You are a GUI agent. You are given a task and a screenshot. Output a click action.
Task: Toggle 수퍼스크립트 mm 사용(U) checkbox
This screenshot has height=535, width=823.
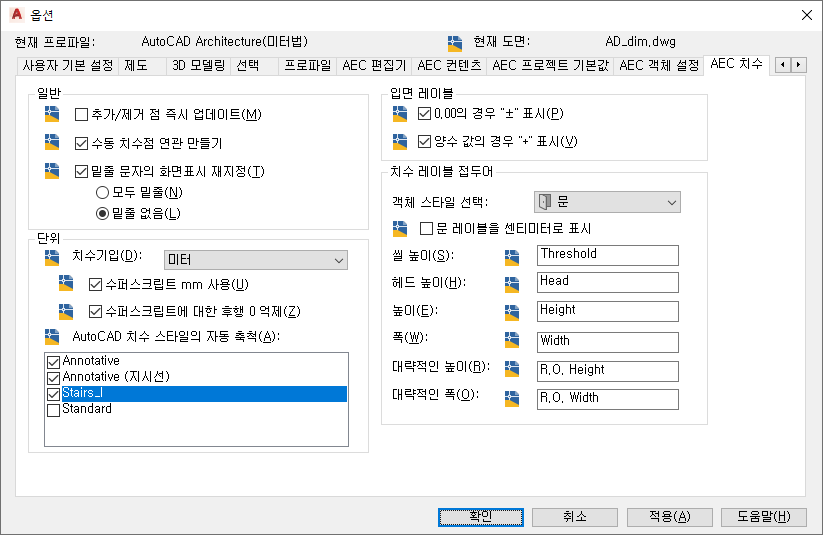pos(95,285)
